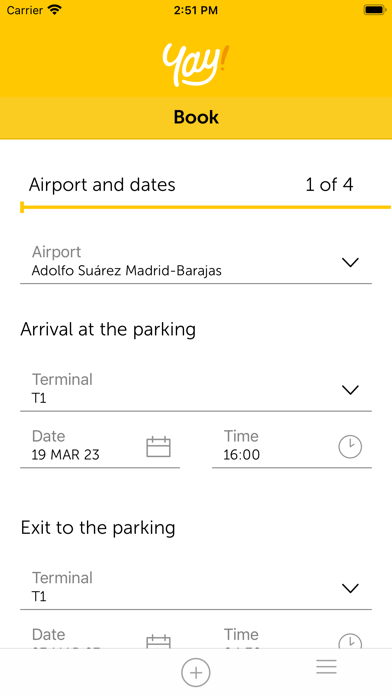Open the arrival time clock icon

pos(350,447)
